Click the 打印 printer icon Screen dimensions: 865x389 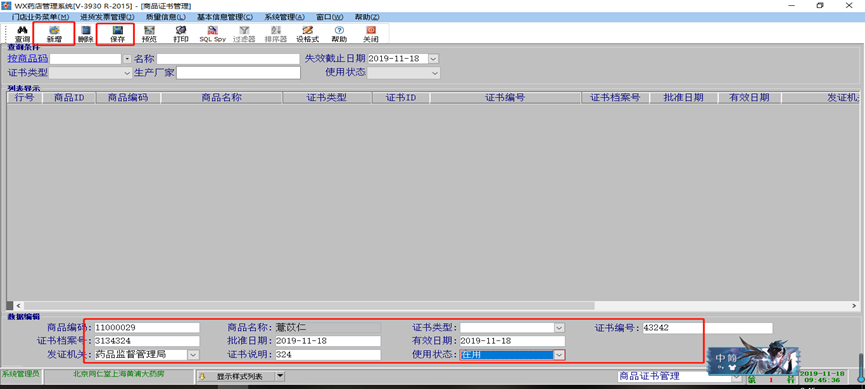tap(181, 34)
